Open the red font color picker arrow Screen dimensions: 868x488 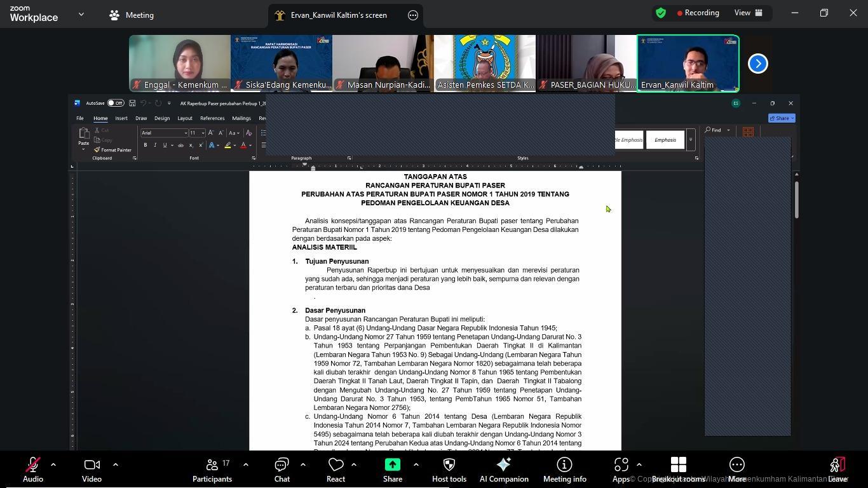250,146
